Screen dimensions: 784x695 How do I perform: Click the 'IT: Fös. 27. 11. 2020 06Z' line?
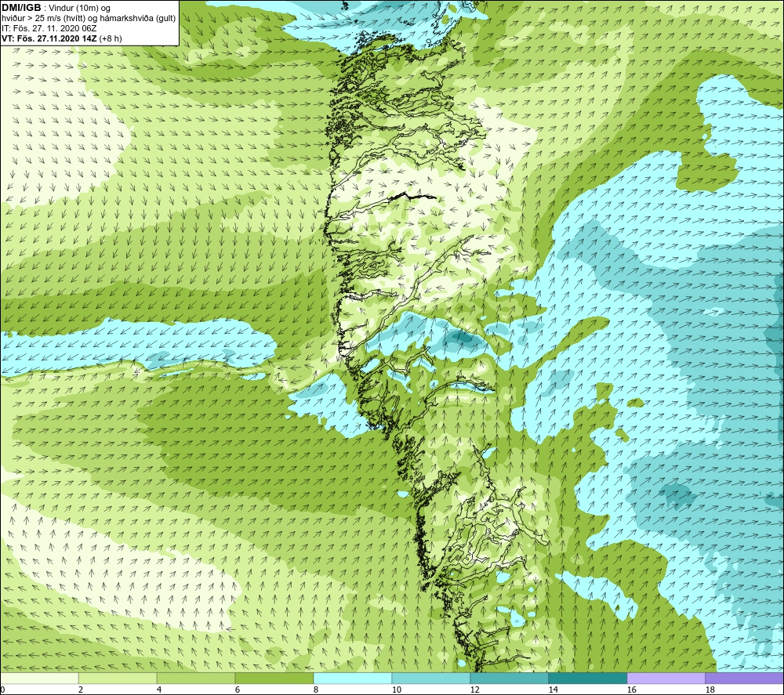click(x=49, y=28)
